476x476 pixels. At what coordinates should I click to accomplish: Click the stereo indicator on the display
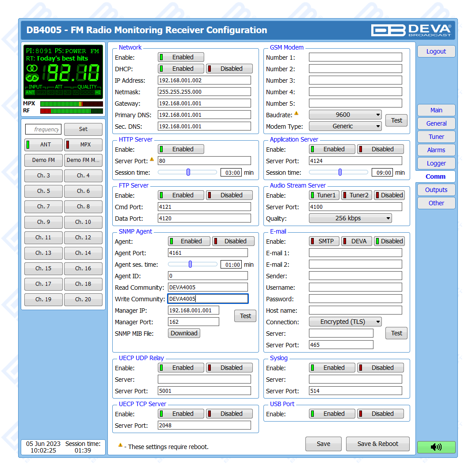click(32, 68)
